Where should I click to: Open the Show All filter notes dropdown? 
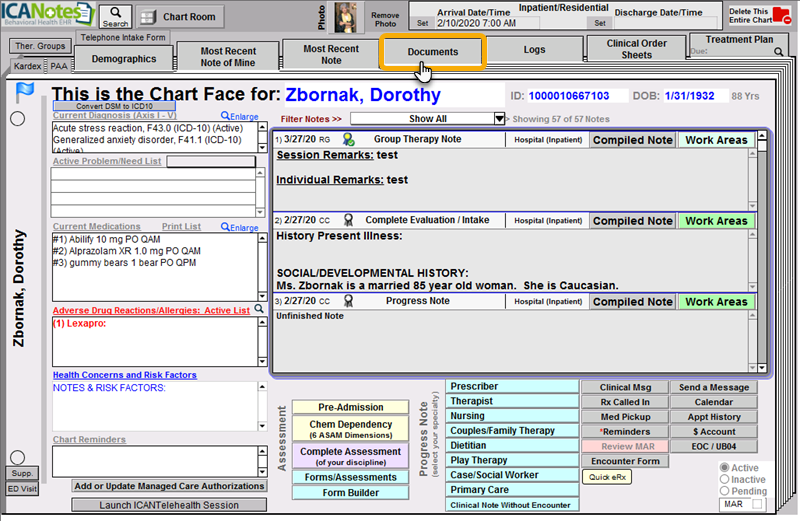[x=499, y=118]
